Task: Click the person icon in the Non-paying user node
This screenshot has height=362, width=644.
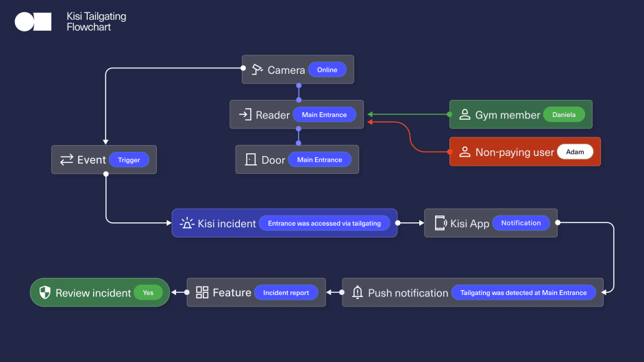Action: [x=465, y=152]
